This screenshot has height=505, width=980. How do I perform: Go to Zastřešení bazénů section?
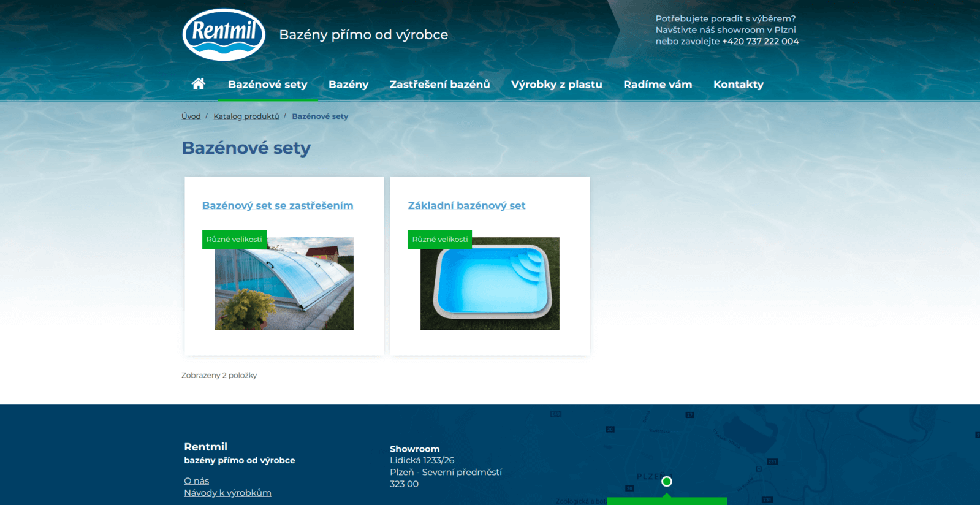[x=439, y=85]
